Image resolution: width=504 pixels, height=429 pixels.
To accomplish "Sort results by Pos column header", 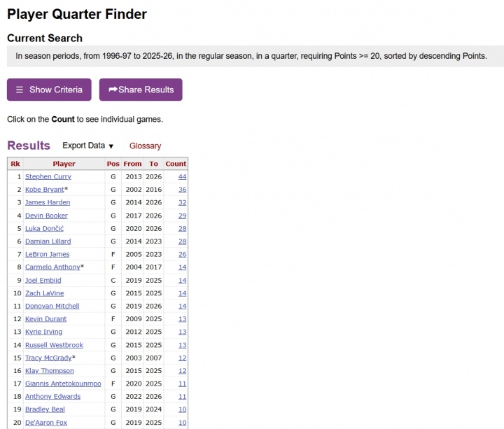I will pyautogui.click(x=113, y=164).
